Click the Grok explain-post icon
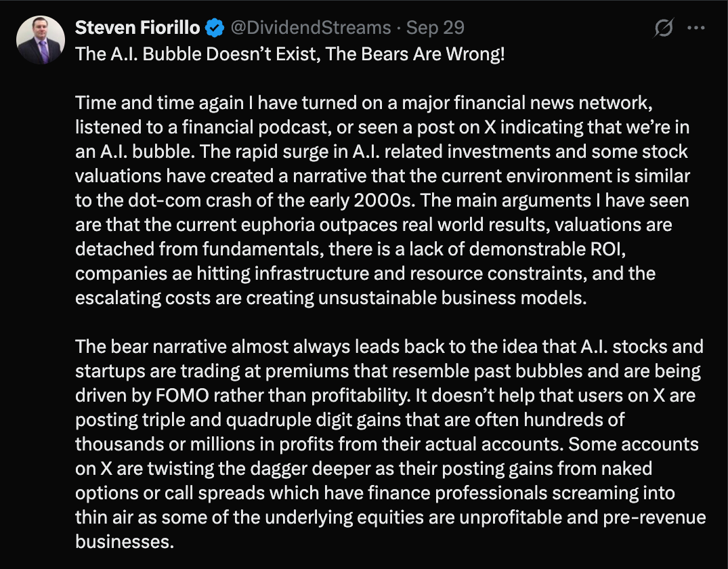728x569 pixels. click(664, 28)
